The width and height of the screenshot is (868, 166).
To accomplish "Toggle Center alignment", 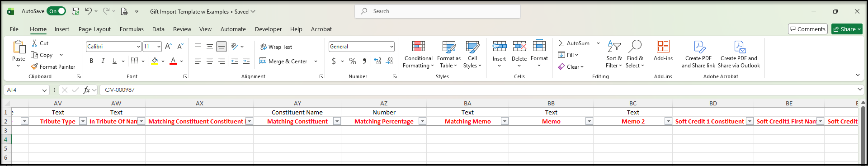I will (210, 61).
